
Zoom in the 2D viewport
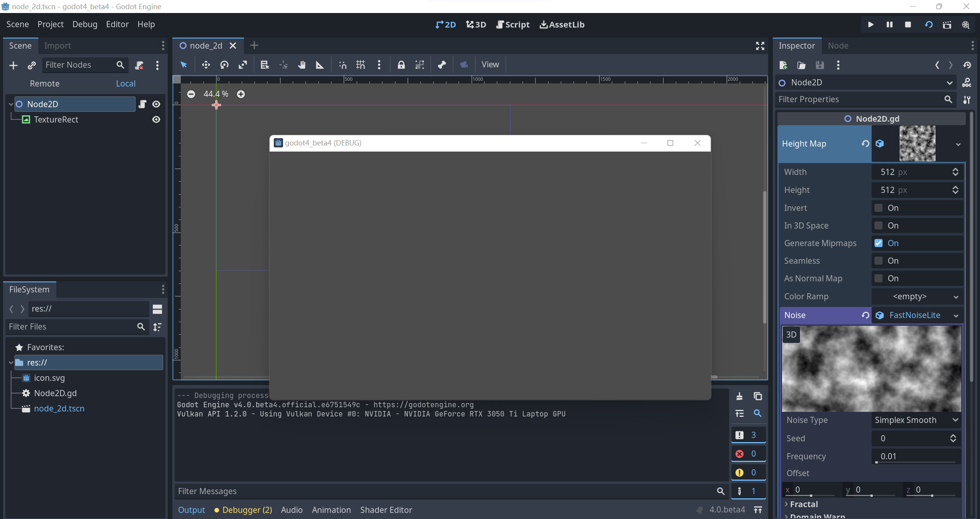click(x=241, y=94)
